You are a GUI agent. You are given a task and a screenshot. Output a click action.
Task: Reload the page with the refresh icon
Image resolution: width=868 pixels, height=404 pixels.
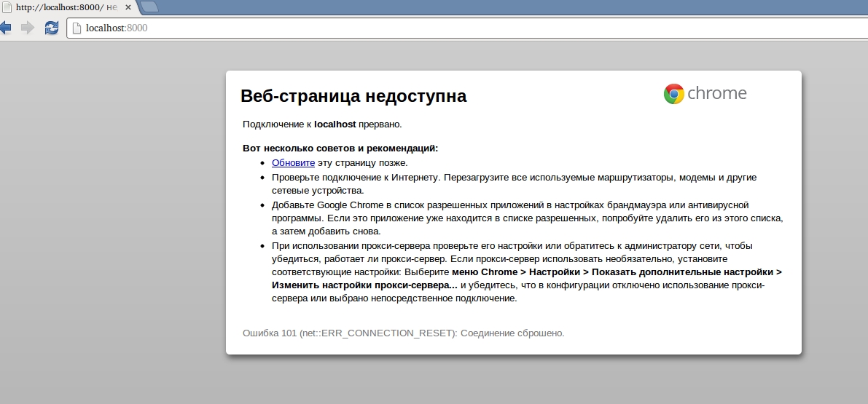coord(52,28)
